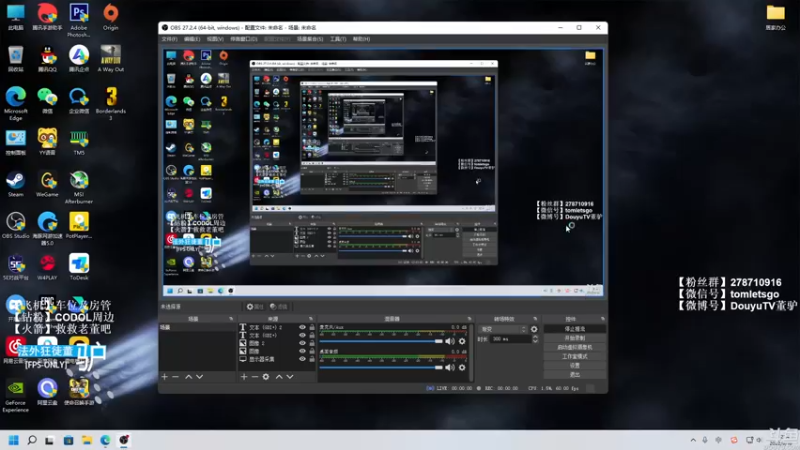Open Microsoft Edge desktop icon
Viewport: 800px width, 450px height.
coord(15,104)
